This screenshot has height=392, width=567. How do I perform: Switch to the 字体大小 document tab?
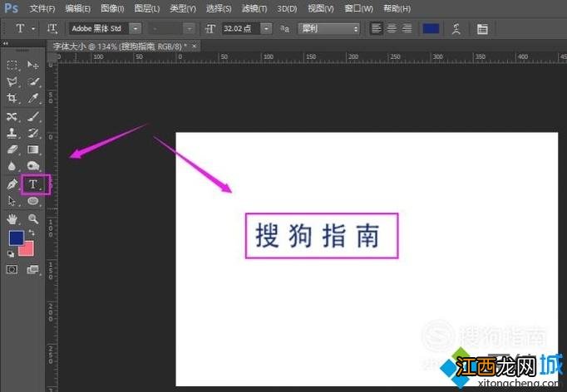coord(120,47)
